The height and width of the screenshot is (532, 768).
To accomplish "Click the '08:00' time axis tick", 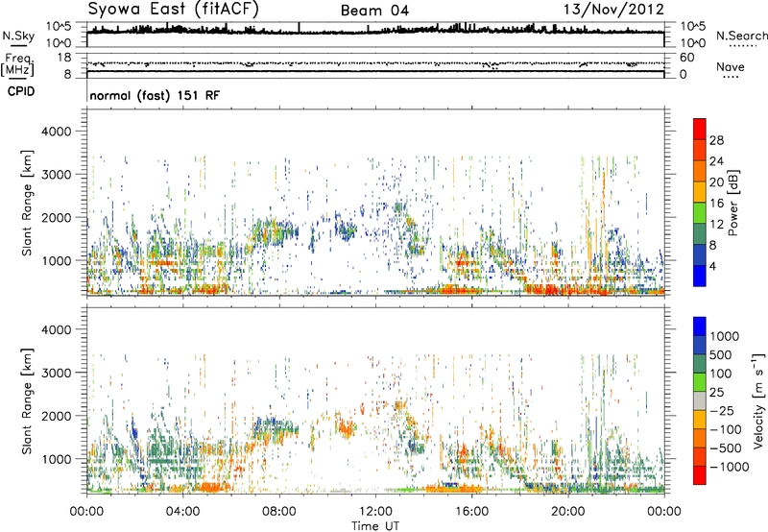I will click(x=279, y=512).
